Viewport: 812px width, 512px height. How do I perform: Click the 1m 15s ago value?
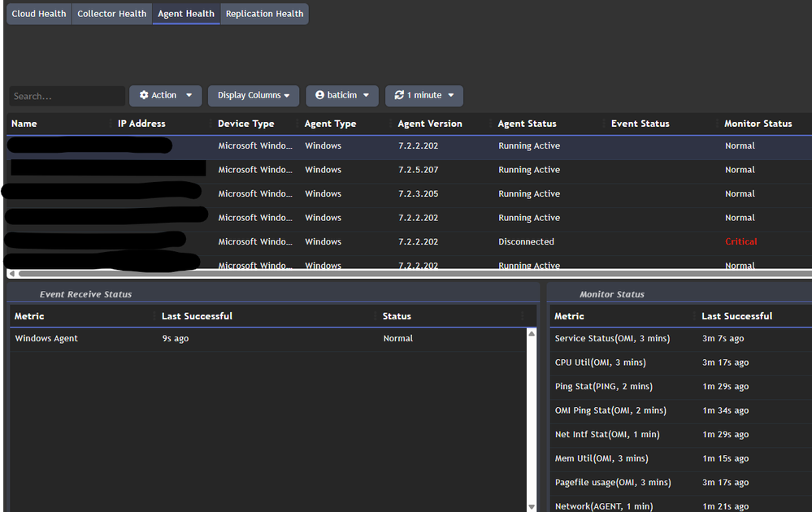tap(726, 458)
